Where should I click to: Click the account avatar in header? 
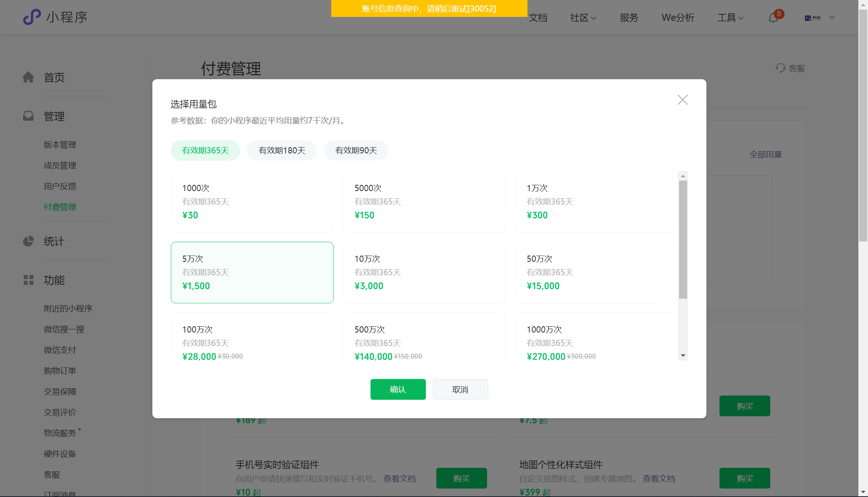pyautogui.click(x=813, y=18)
